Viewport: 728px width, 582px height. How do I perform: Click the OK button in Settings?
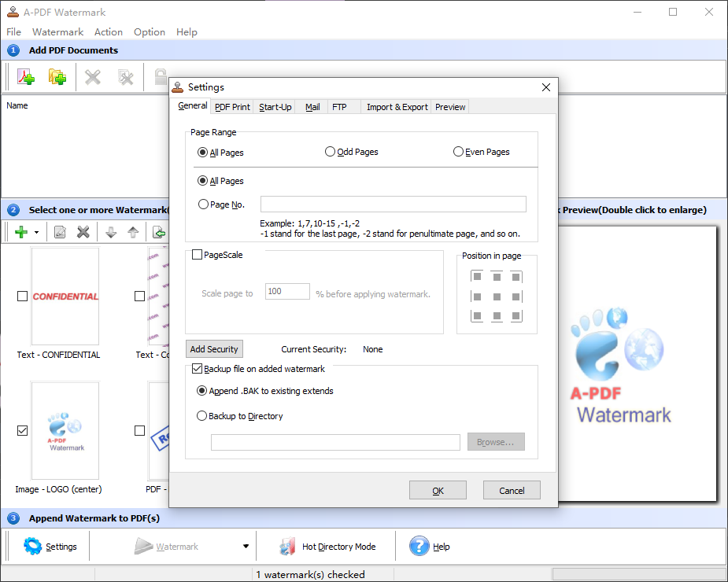click(x=438, y=490)
